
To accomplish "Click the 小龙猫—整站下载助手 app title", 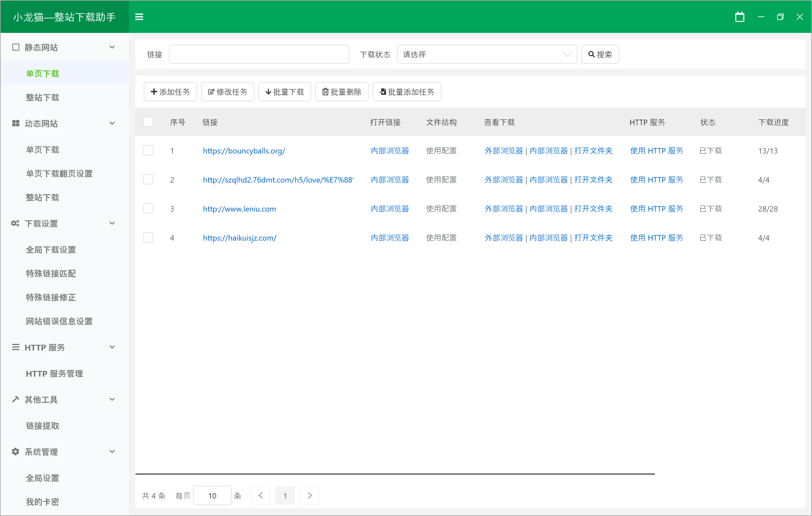I will click(x=64, y=17).
